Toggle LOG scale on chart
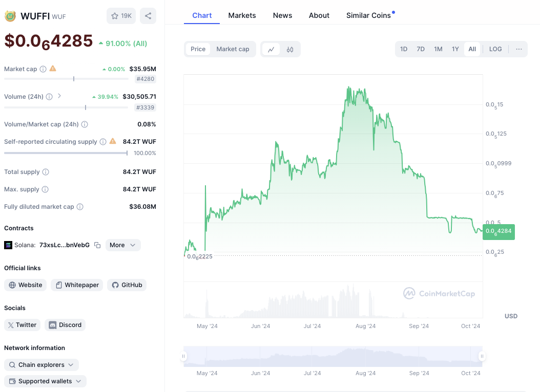540x392 pixels. pyautogui.click(x=495, y=49)
